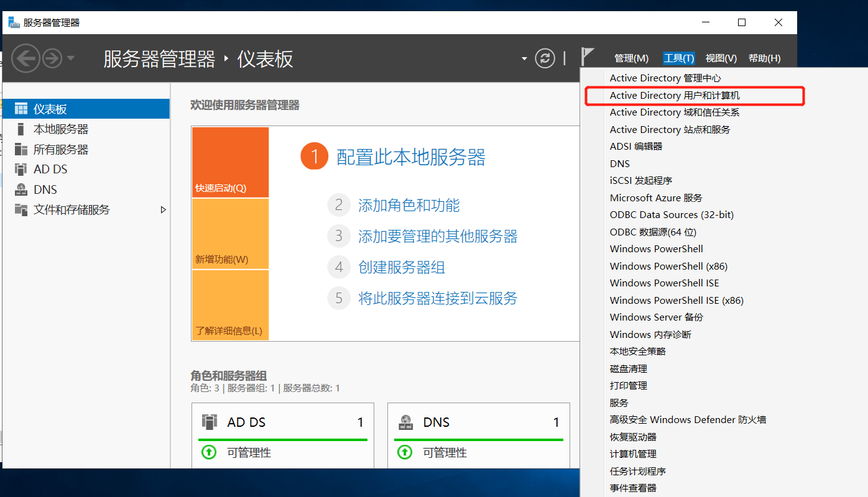Open the 视图(V) menu
The width and height of the screenshot is (868, 497).
tap(721, 58)
